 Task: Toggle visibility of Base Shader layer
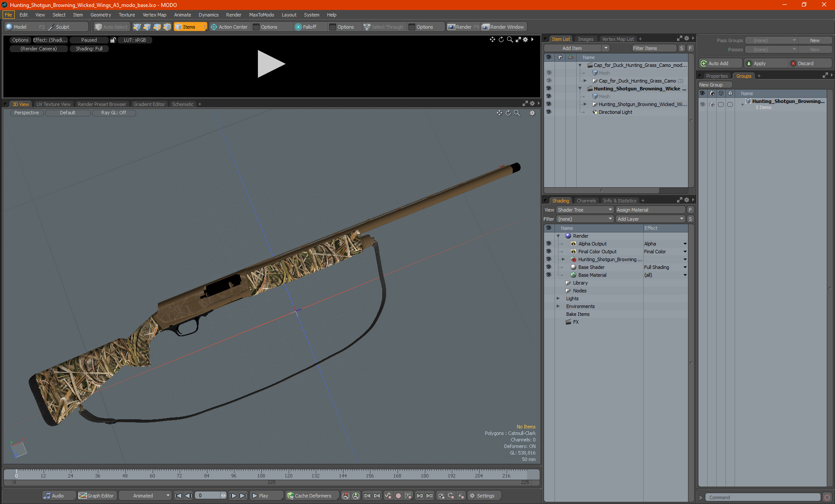click(549, 267)
